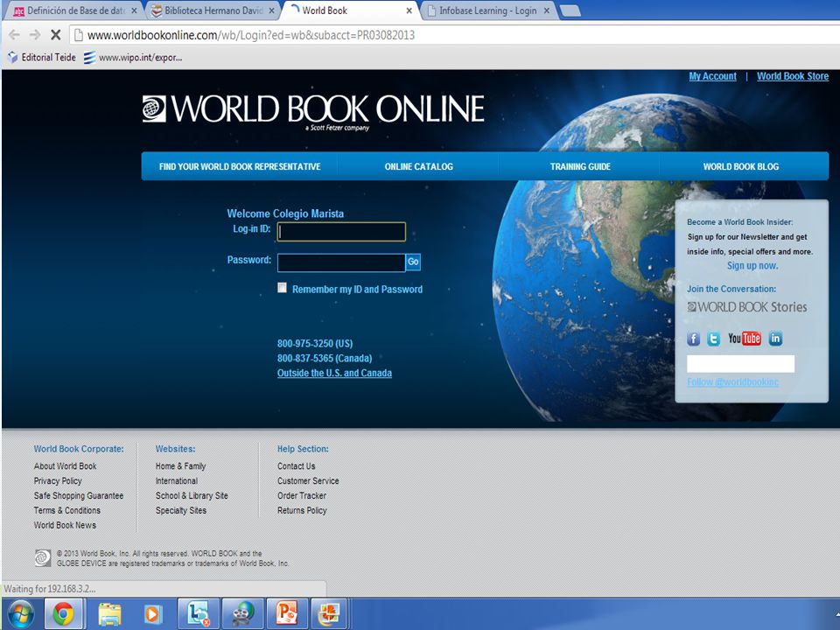Open the YouTube icon in sidebar
This screenshot has height=630, width=840.
744,338
